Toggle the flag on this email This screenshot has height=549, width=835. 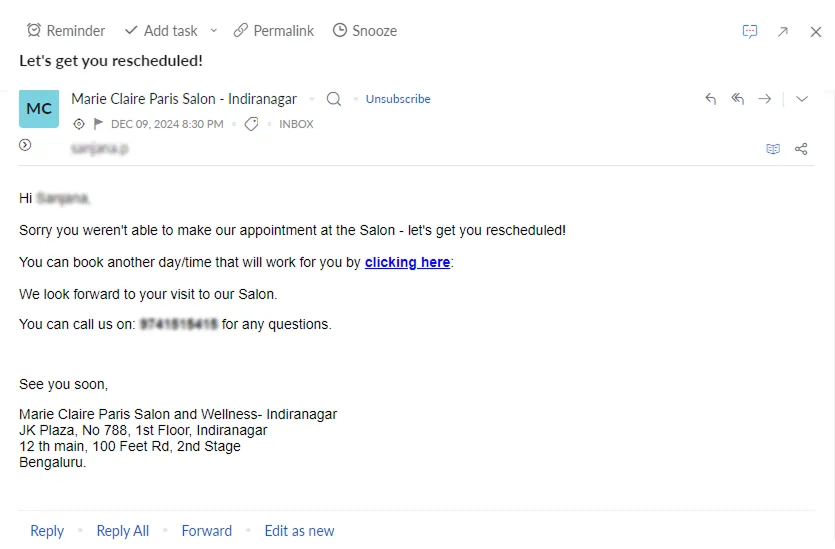tap(98, 124)
